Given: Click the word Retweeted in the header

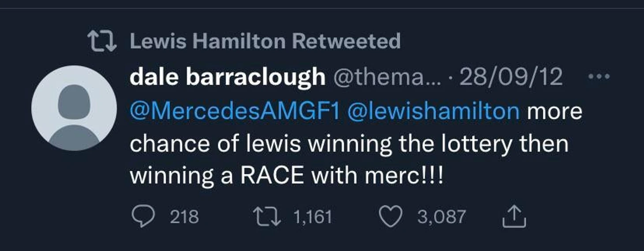Looking at the screenshot, I should (346, 42).
